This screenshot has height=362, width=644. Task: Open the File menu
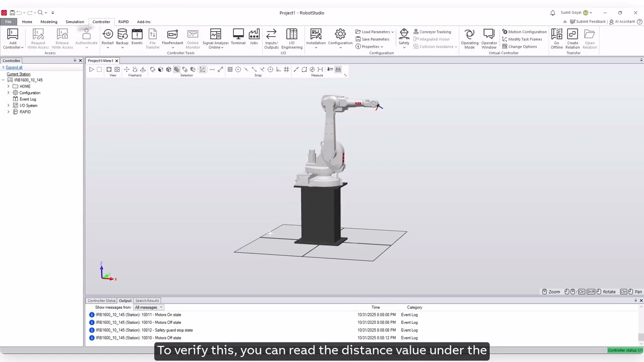point(8,22)
